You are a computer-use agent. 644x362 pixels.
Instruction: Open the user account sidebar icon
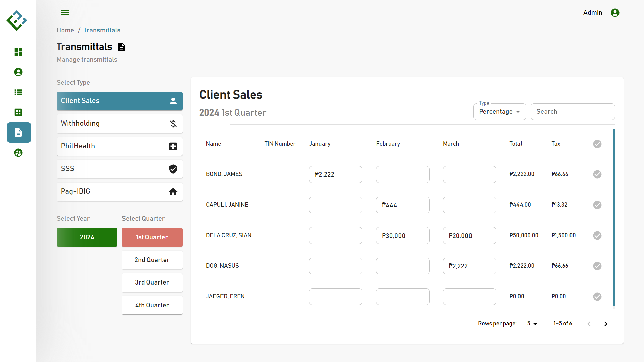pyautogui.click(x=18, y=72)
